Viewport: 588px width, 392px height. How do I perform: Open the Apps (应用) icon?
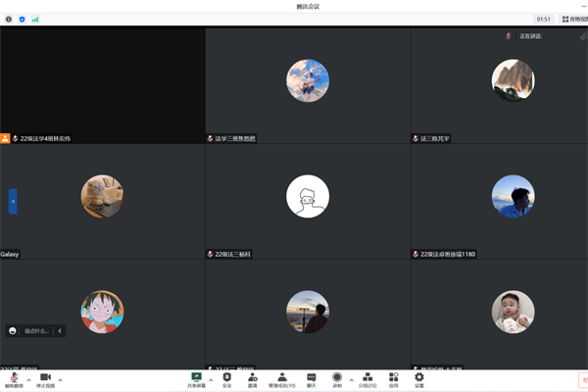(x=394, y=378)
